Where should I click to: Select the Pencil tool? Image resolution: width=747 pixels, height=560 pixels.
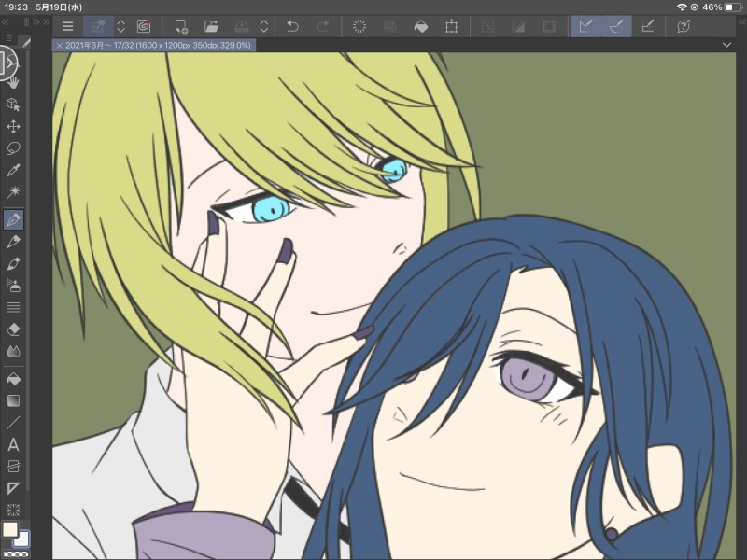[13, 242]
